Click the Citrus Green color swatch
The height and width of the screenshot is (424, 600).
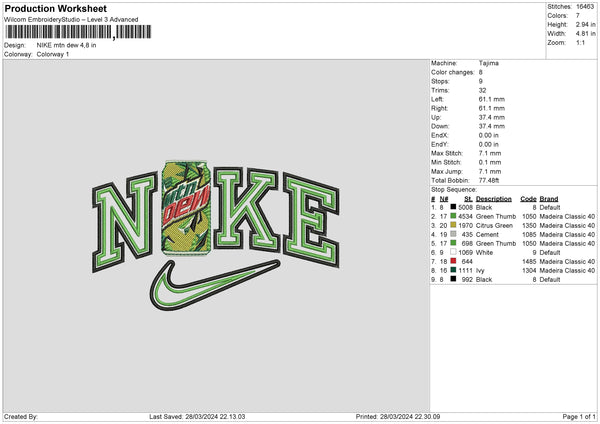click(x=453, y=225)
